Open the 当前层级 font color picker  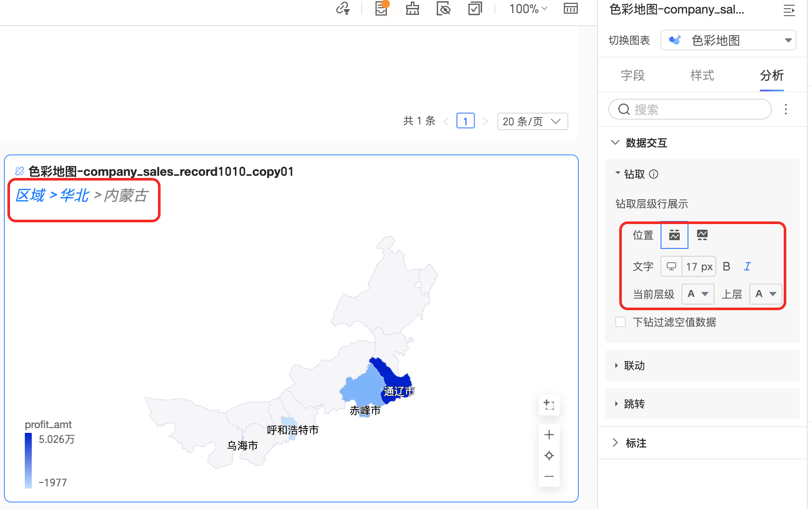tap(698, 294)
